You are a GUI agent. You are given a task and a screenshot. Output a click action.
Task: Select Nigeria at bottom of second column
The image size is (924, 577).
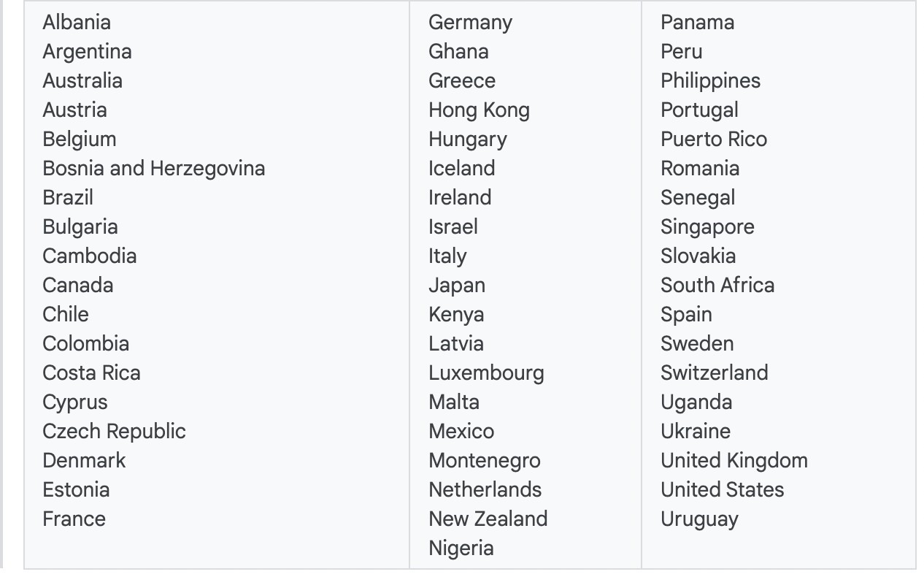tap(461, 549)
